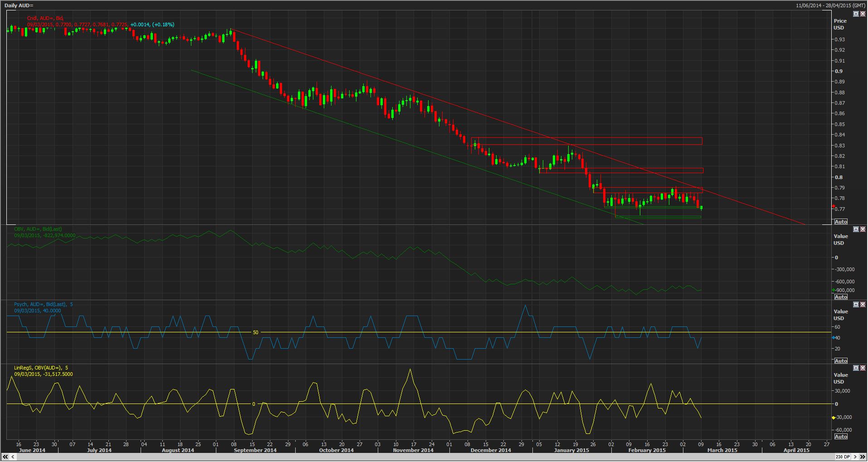The height and width of the screenshot is (462, 868).
Task: Click the 50 level label on Psych panel
Action: tap(255, 332)
